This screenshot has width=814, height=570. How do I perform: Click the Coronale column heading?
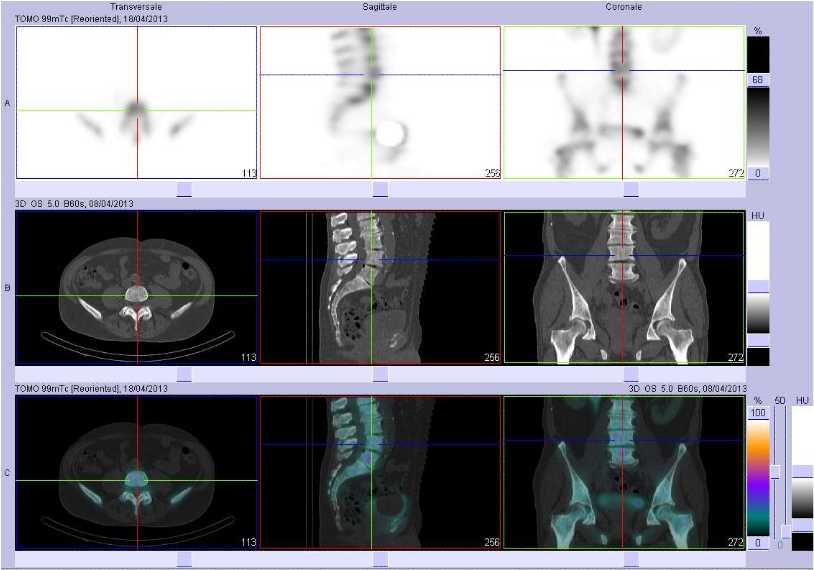pos(624,7)
